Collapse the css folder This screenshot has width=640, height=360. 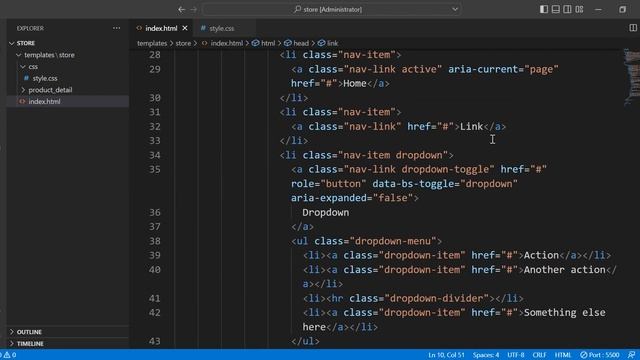pyautogui.click(x=33, y=67)
